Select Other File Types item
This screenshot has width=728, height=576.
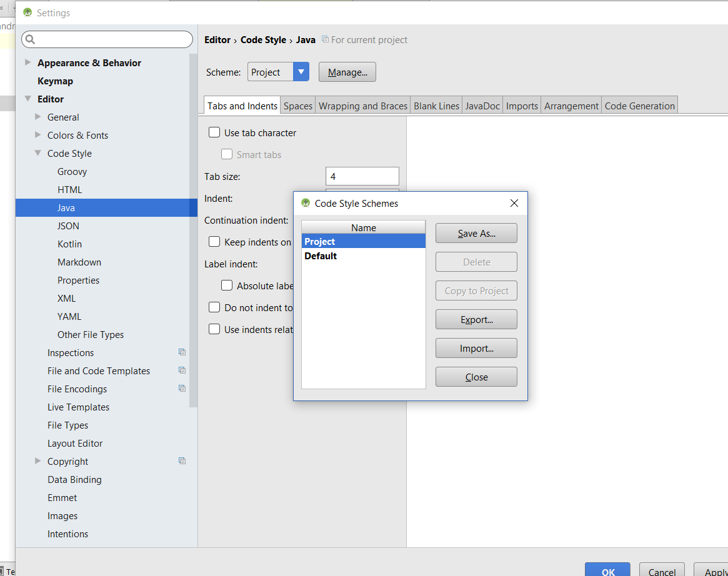click(91, 334)
